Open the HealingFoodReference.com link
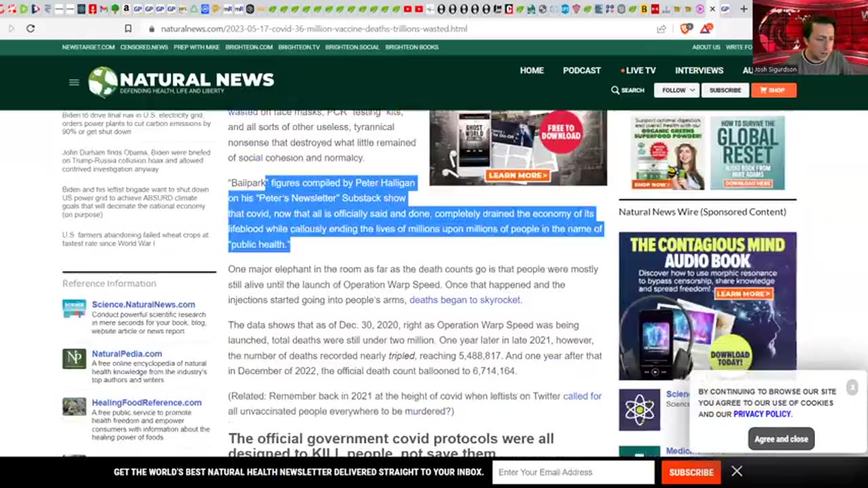Screen dimensions: 868x488 pyautogui.click(x=146, y=403)
